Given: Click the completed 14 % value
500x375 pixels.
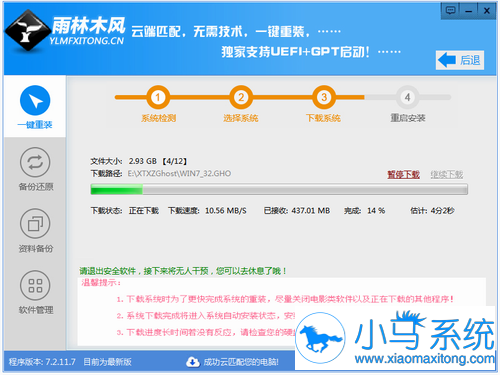Looking at the screenshot, I should [376, 211].
